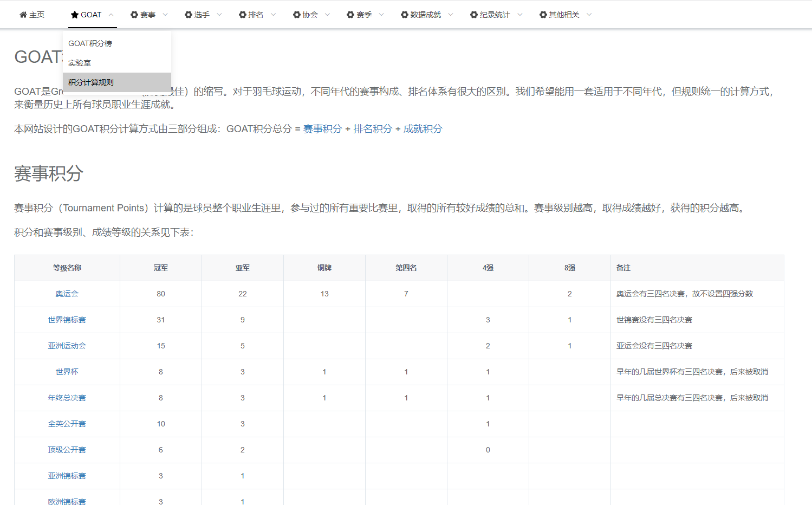Select 积分计算规则 from the GOAT dropdown
Image resolution: width=812 pixels, height=505 pixels.
(x=117, y=82)
